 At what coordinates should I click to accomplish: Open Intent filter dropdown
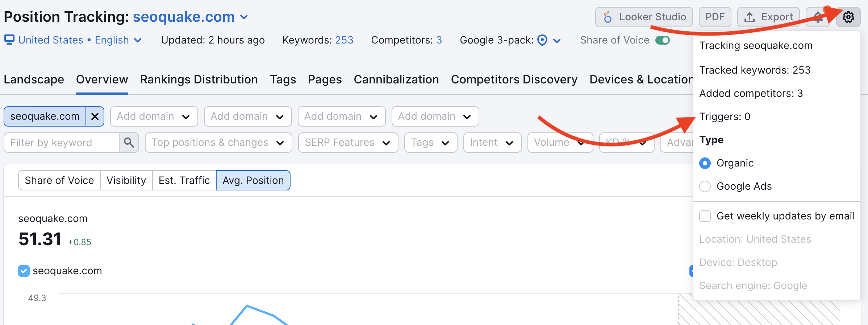[492, 143]
